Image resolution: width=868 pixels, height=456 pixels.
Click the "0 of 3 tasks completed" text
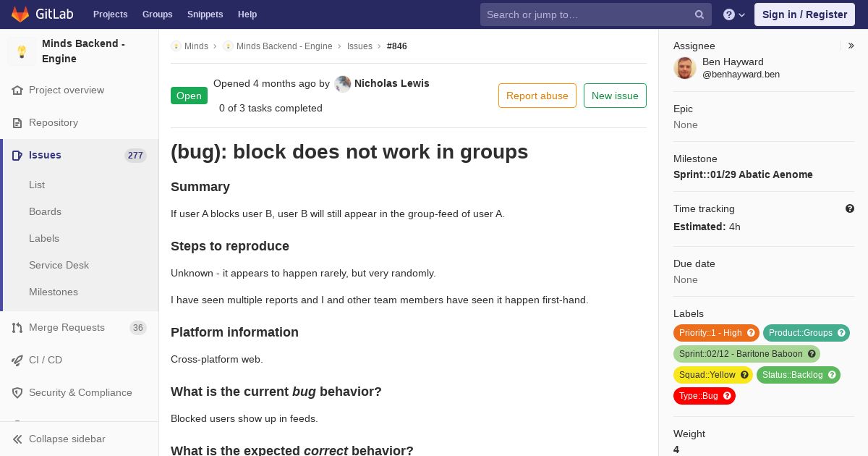[x=271, y=109]
